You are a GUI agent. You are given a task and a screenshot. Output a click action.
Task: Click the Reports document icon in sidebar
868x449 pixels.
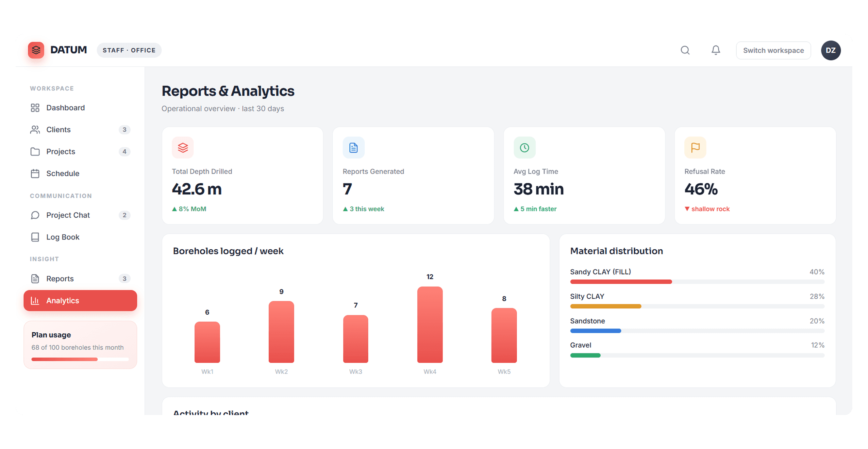point(35,279)
